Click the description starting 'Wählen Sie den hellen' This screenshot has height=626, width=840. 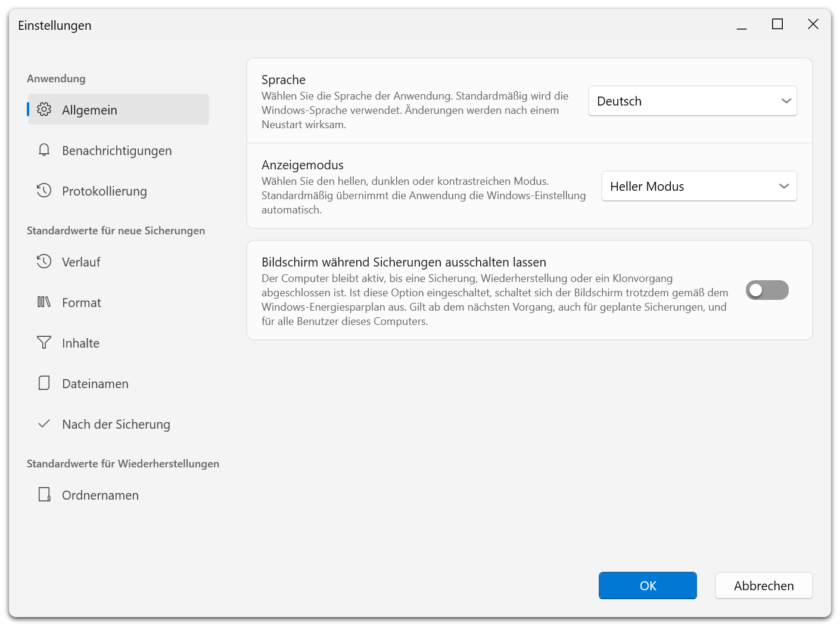(424, 196)
